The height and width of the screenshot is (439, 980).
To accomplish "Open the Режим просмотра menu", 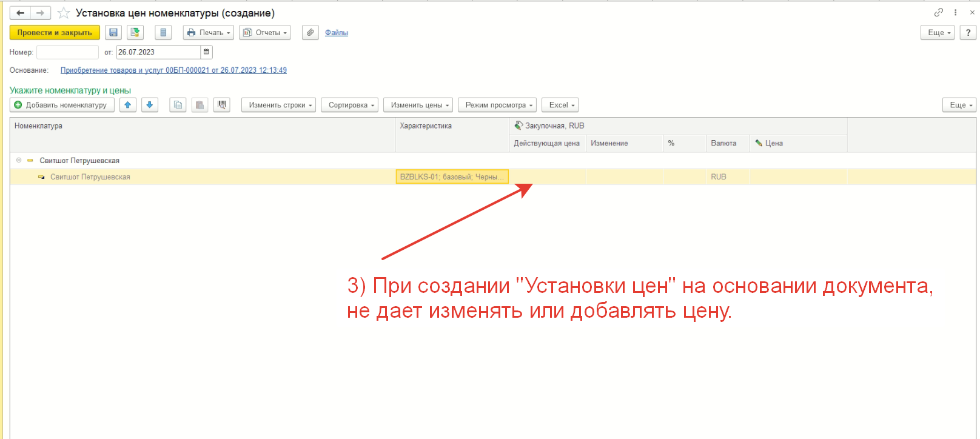I will (x=497, y=105).
